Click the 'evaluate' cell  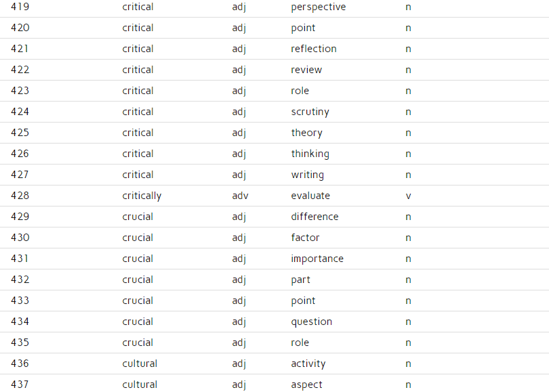[x=310, y=196]
